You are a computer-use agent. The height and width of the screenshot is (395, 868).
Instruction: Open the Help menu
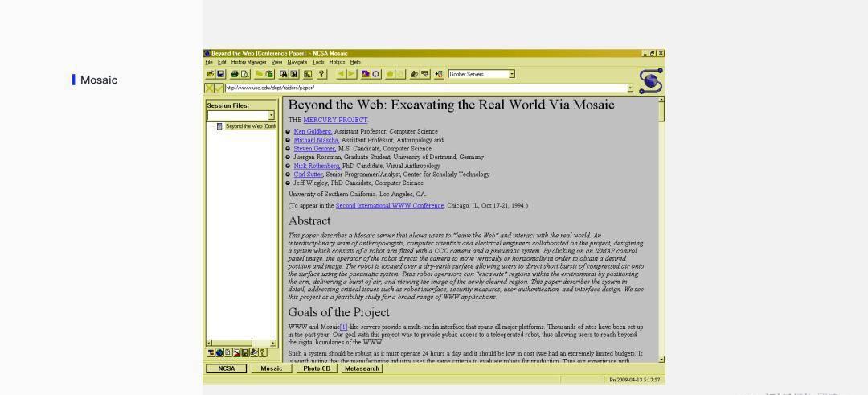[x=355, y=62]
